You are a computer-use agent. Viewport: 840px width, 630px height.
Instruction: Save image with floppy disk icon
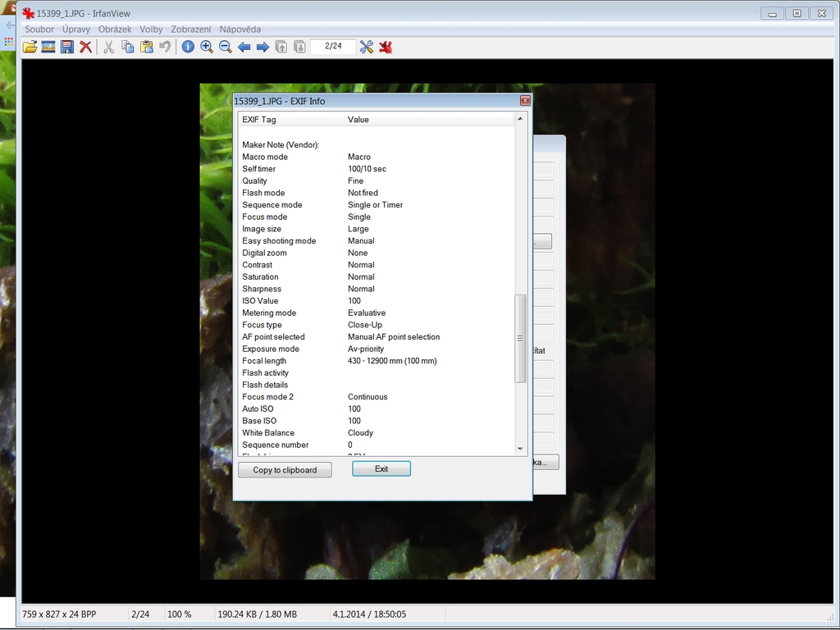point(67,47)
